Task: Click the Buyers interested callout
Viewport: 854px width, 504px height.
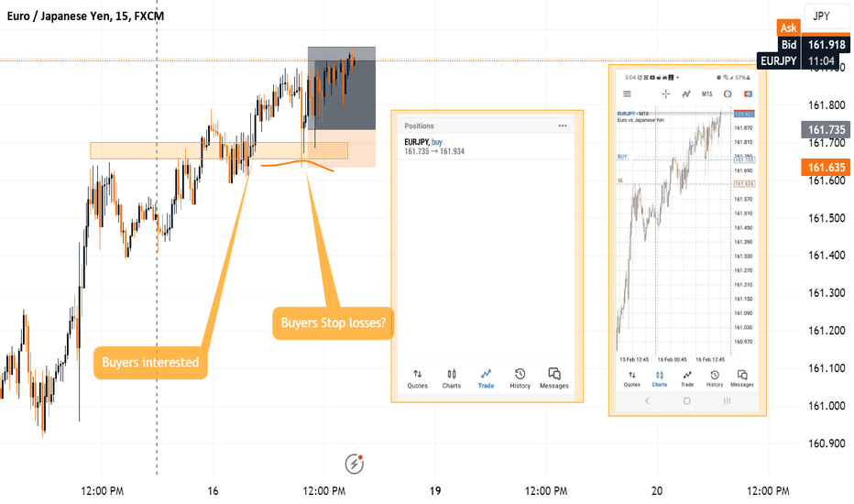Action: [150, 362]
